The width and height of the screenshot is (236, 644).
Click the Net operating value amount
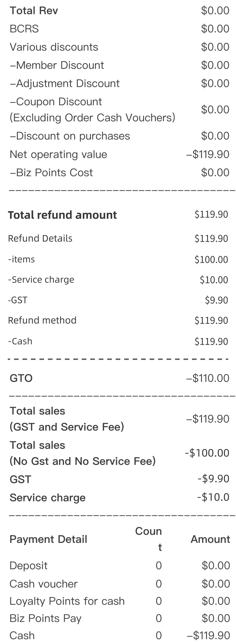208,154
